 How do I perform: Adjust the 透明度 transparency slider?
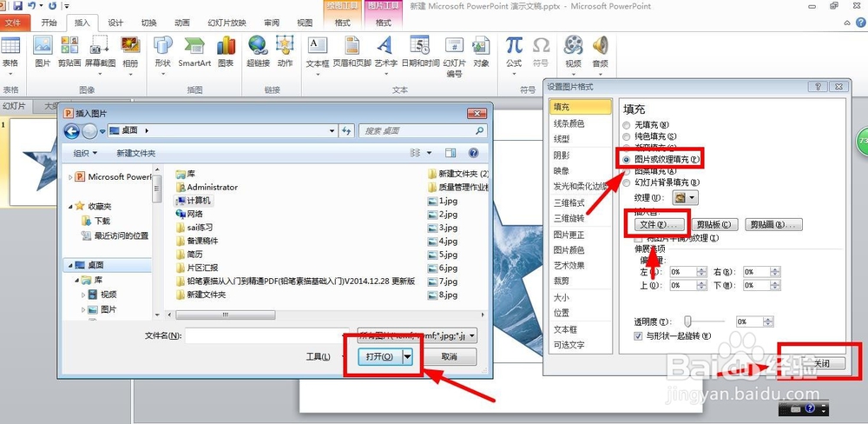click(688, 321)
